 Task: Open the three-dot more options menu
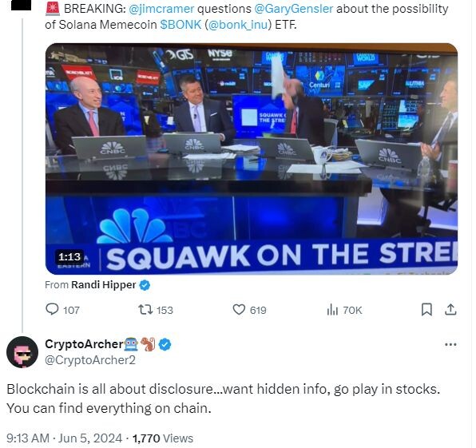(x=450, y=344)
